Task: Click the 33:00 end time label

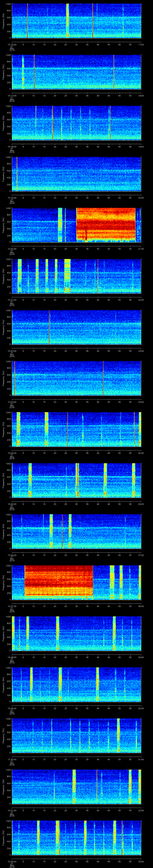Action: click(141, 862)
